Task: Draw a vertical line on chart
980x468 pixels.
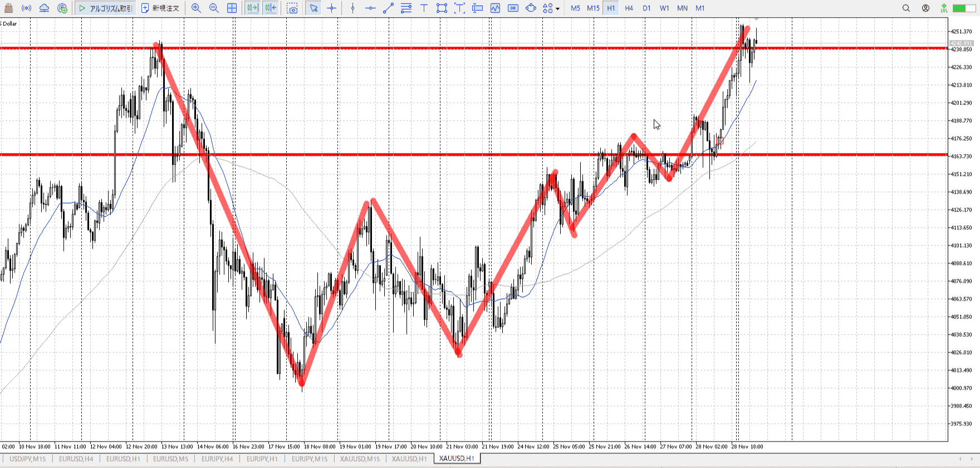Action: tap(352, 8)
